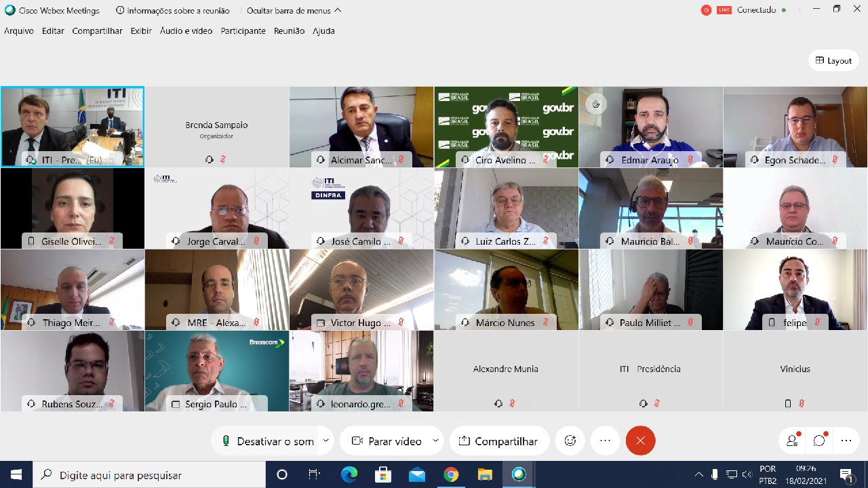Expand video options arrow next to Parar vídeo
The image size is (868, 488).
point(435,441)
